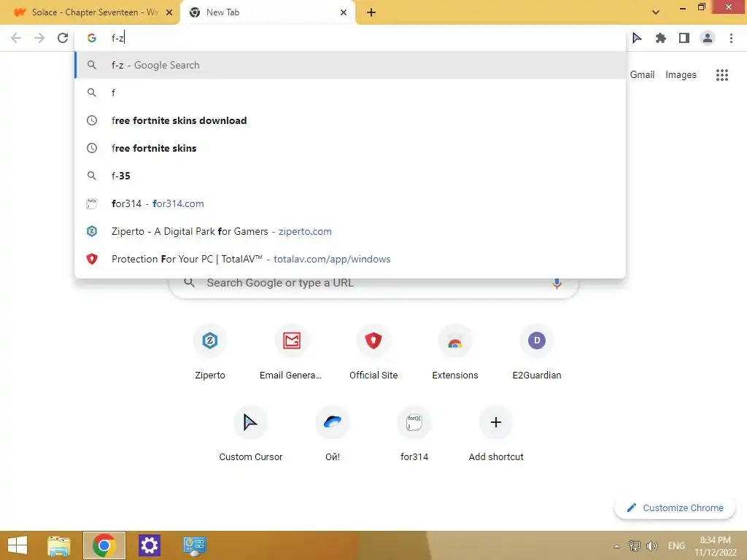Viewport: 747px width, 560px height.
Task: Click the Customize Chrome button
Action: coord(675,508)
